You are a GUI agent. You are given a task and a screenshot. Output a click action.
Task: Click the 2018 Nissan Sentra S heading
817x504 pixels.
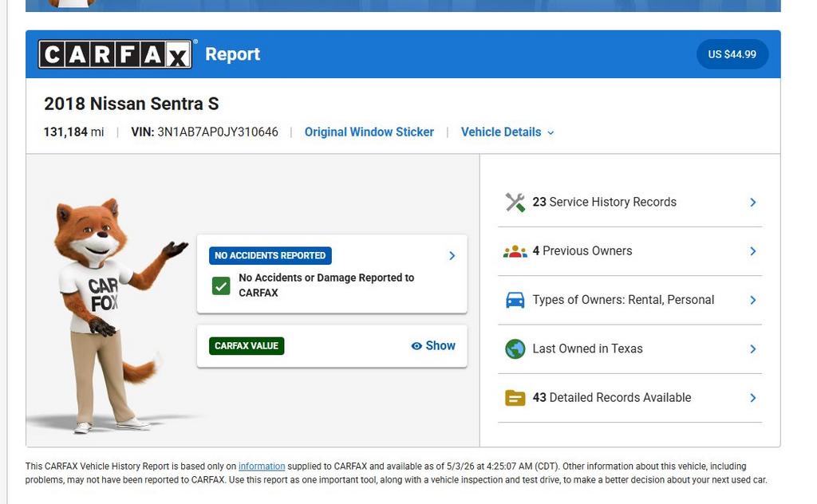(132, 104)
